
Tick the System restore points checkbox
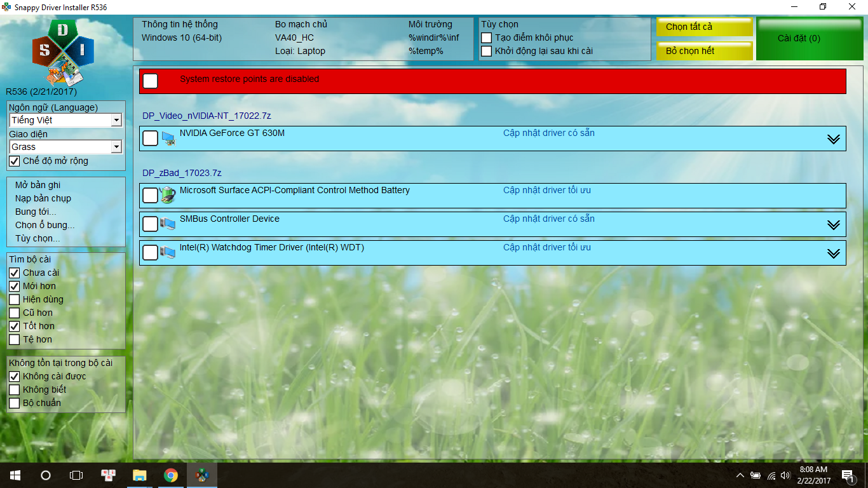[x=151, y=81]
